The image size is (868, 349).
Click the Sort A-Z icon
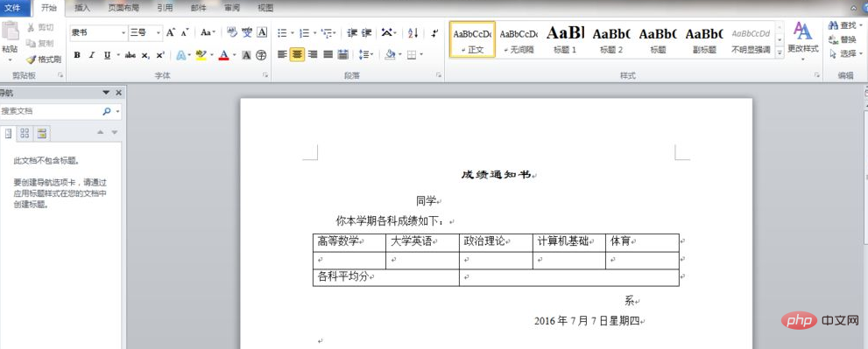[x=413, y=33]
